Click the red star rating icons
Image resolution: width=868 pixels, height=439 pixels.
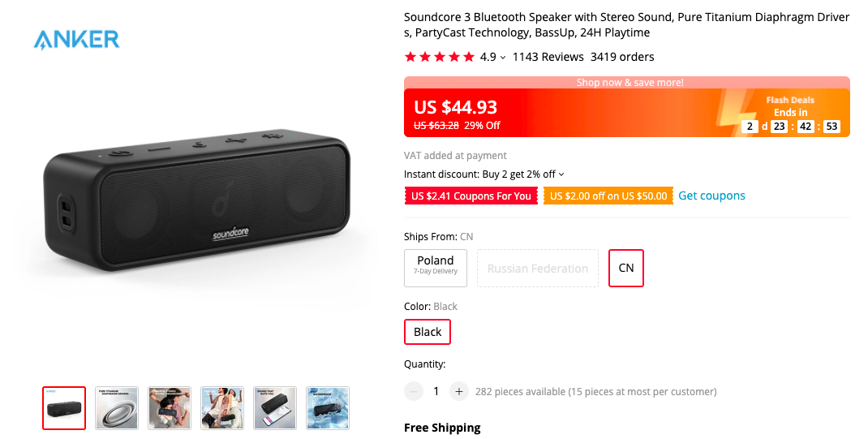coord(440,57)
